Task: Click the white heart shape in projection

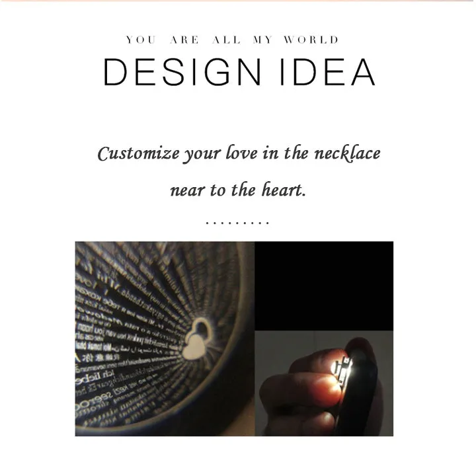Action: [x=194, y=348]
